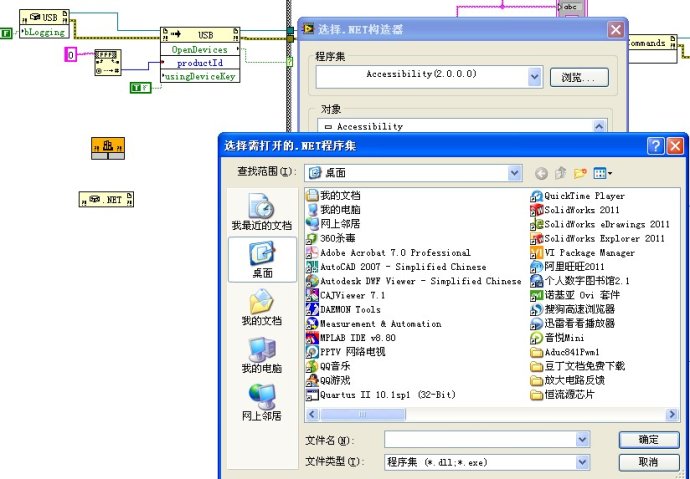The image size is (690, 479).
Task: Select SolidWorks Explorer 2011 shortcut
Action: 597,238
